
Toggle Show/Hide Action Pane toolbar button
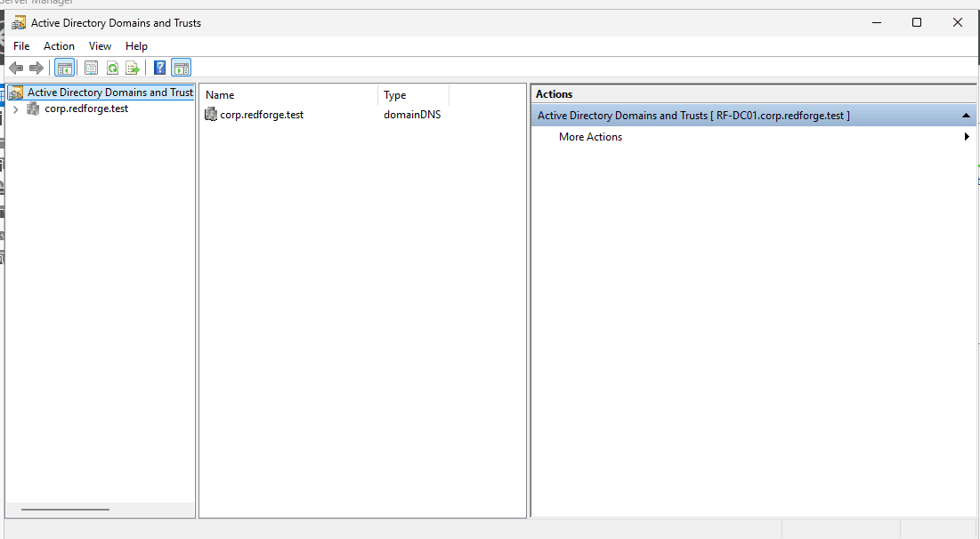pyautogui.click(x=182, y=68)
